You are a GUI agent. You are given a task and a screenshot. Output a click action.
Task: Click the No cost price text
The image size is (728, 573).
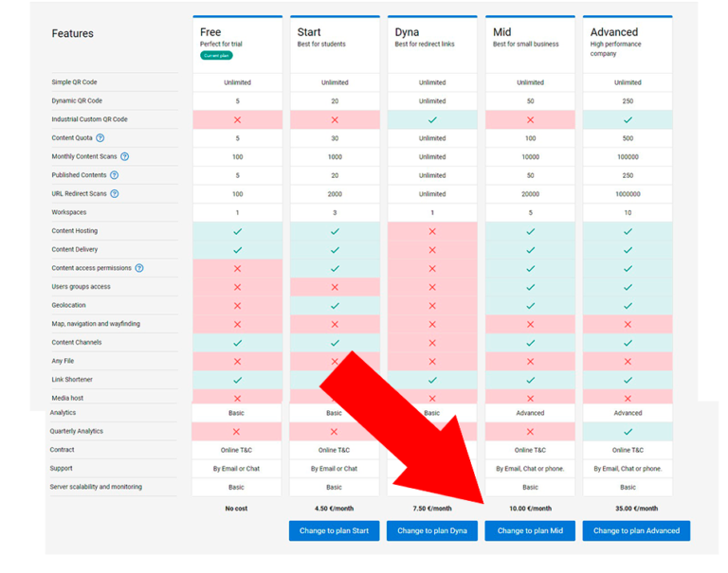[x=236, y=509]
